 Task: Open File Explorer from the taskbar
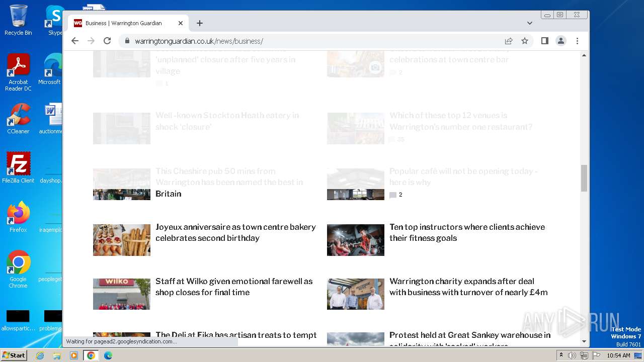[57, 355]
